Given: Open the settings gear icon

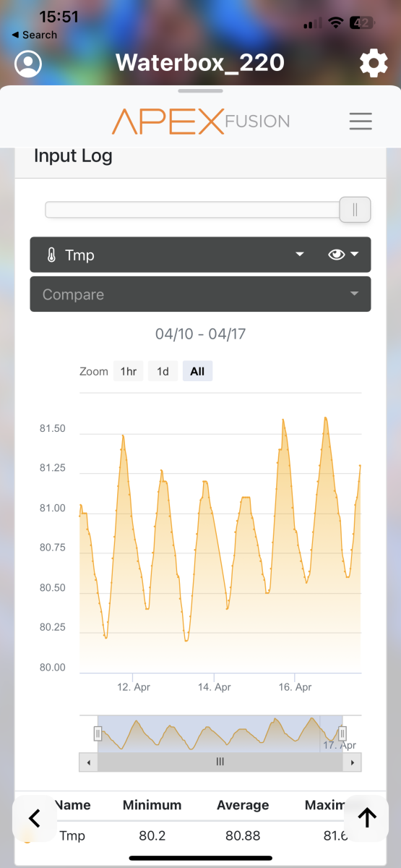Looking at the screenshot, I should click(373, 64).
